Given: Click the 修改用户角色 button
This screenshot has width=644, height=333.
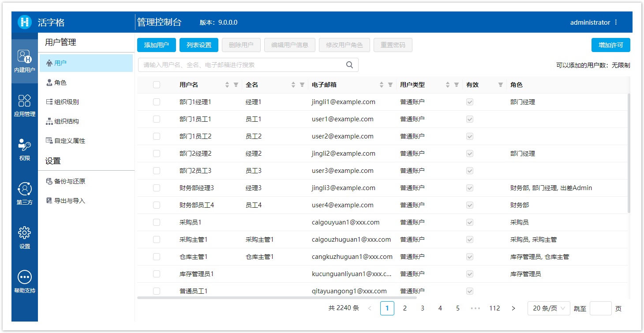Looking at the screenshot, I should [344, 45].
